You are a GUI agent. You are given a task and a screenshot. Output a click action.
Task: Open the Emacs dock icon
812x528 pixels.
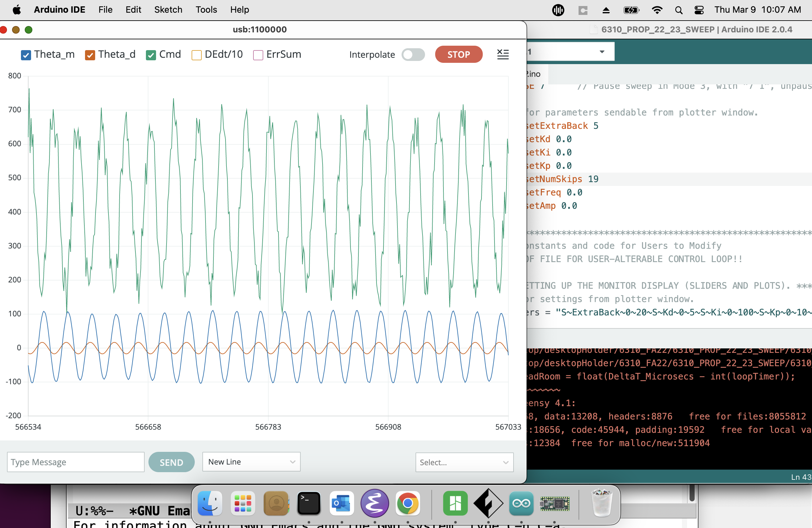tap(375, 504)
